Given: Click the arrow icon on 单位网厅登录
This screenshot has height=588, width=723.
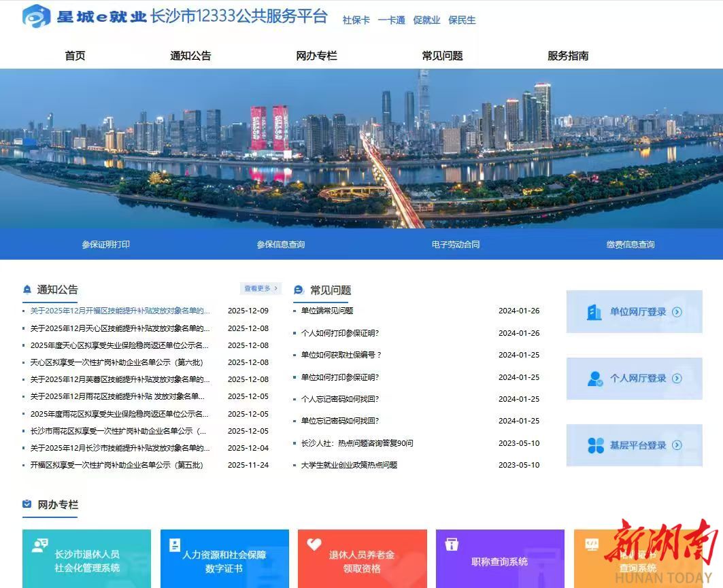Looking at the screenshot, I should pyautogui.click(x=677, y=312).
